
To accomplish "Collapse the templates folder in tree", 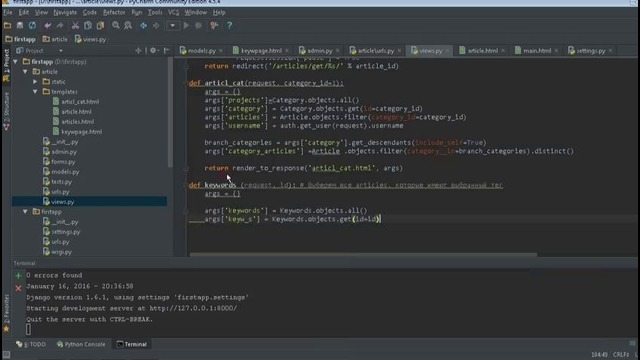I will point(36,92).
